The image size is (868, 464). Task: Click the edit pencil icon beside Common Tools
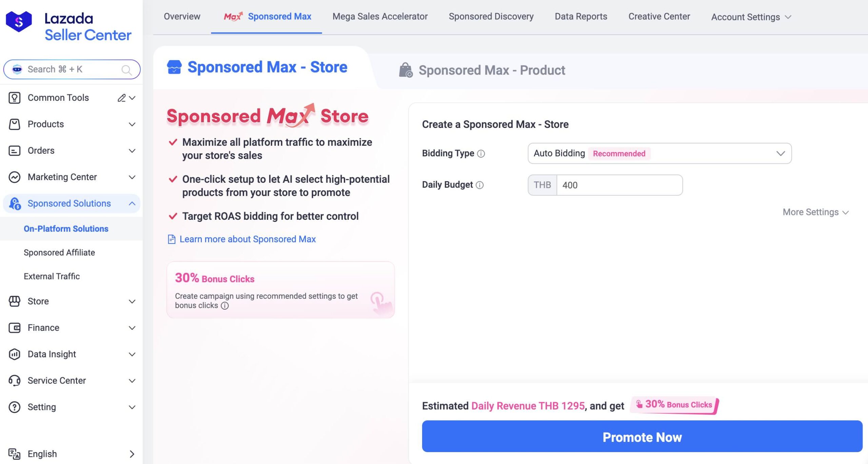coord(121,98)
